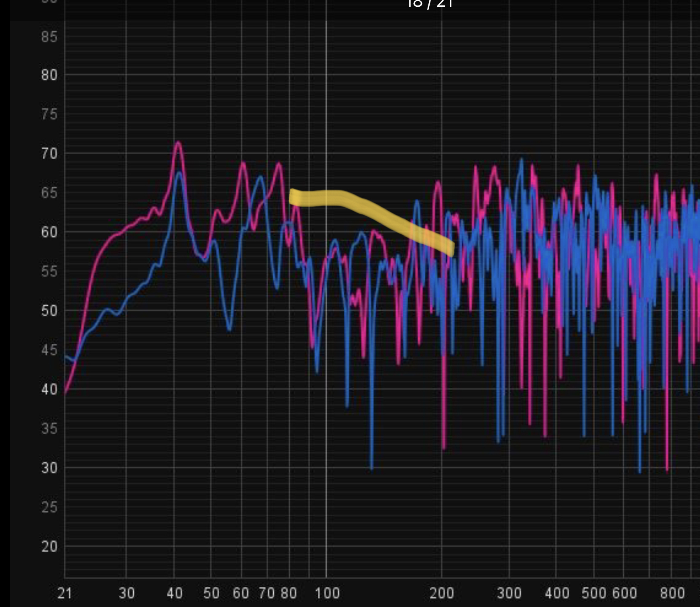Viewport: 700px width, 607px height.
Task: Select the 55 level-axis label
Action: [x=49, y=271]
